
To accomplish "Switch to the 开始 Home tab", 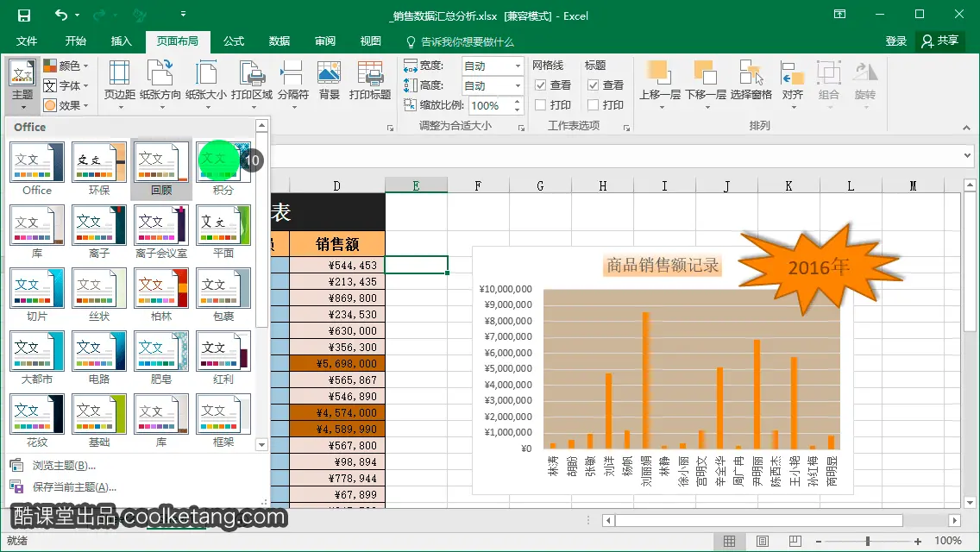I will click(76, 41).
